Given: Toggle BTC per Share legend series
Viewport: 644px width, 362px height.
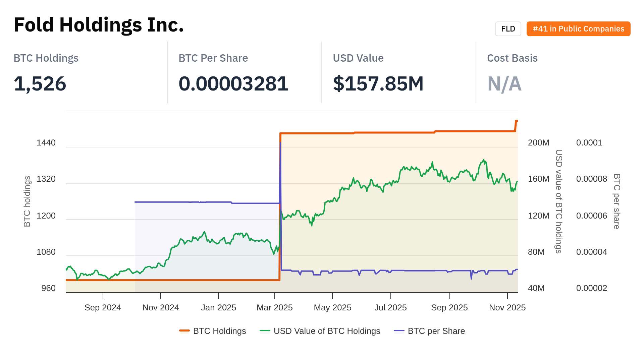Looking at the screenshot, I should (436, 331).
